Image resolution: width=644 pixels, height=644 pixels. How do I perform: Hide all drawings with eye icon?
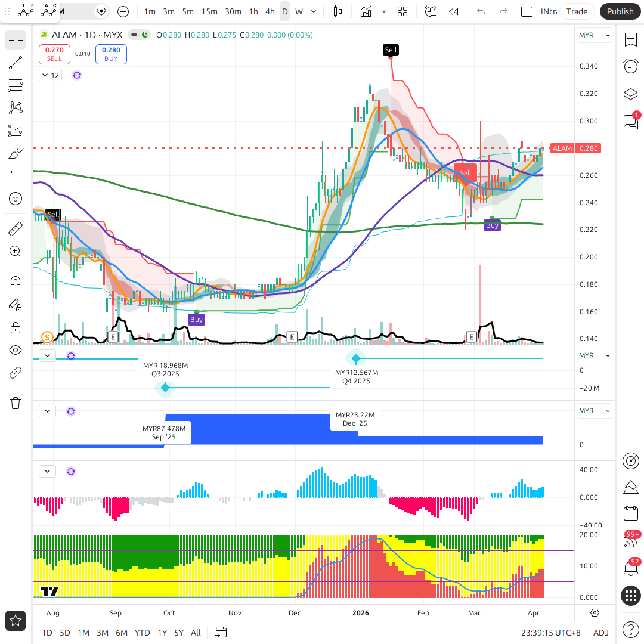pyautogui.click(x=16, y=350)
